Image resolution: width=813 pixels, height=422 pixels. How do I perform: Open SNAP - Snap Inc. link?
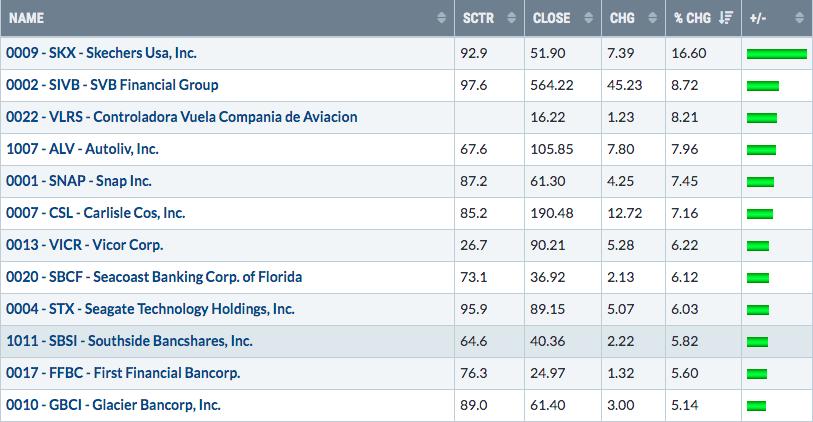coord(79,181)
